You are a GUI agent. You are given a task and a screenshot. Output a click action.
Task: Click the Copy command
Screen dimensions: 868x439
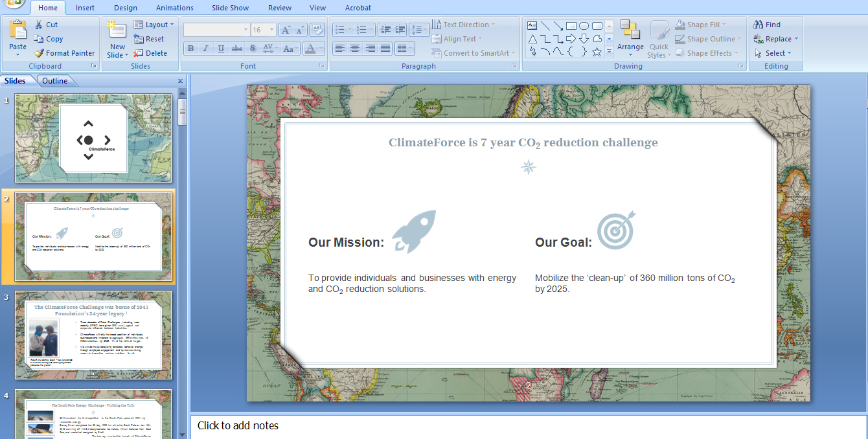49,39
